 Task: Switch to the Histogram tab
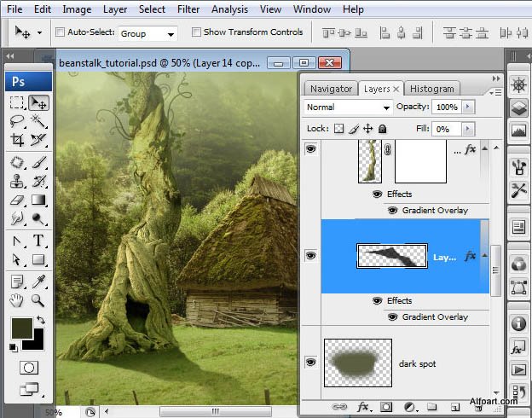pyautogui.click(x=432, y=89)
